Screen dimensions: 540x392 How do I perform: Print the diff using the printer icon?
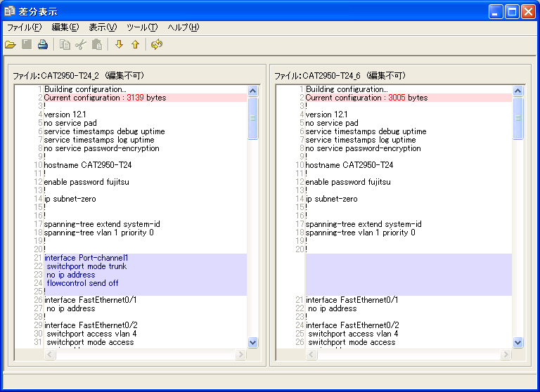(43, 45)
